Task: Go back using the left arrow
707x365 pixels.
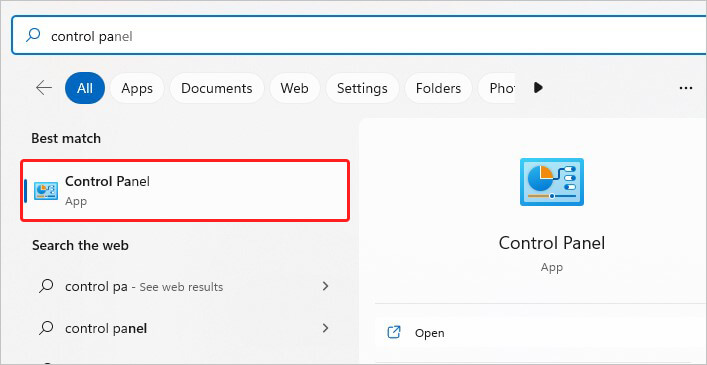Action: pos(44,88)
